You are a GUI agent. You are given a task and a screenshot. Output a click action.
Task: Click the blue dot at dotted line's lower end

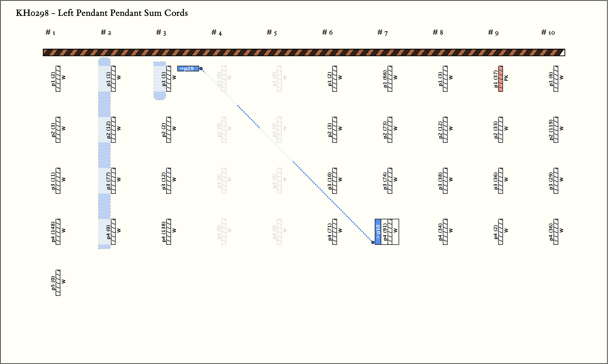373,242
